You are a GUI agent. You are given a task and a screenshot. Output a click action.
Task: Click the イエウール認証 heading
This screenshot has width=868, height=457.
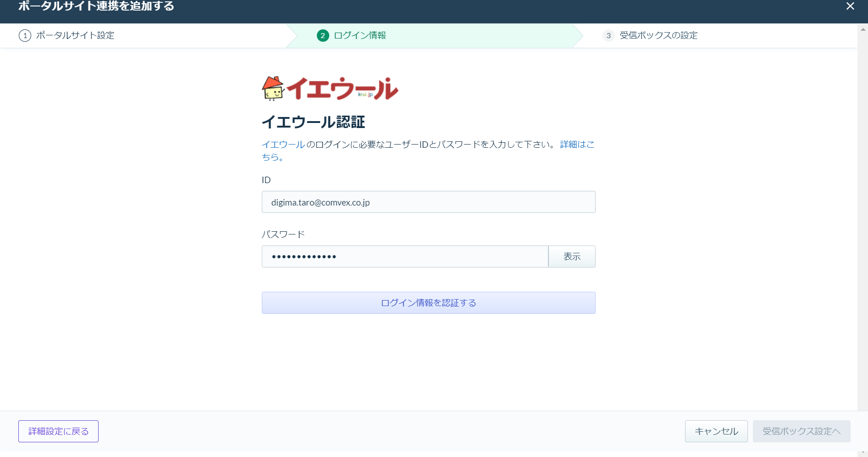coord(313,122)
